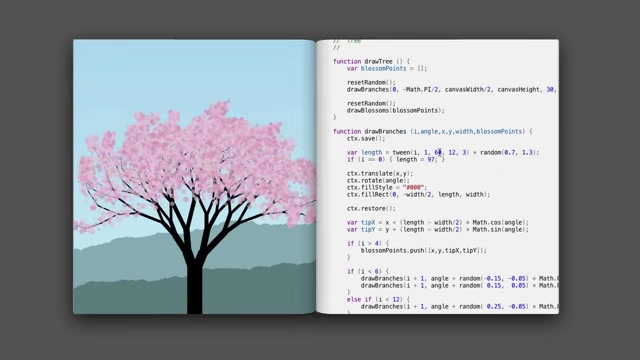Click the 'function drawTree ()' declaration

click(371, 61)
